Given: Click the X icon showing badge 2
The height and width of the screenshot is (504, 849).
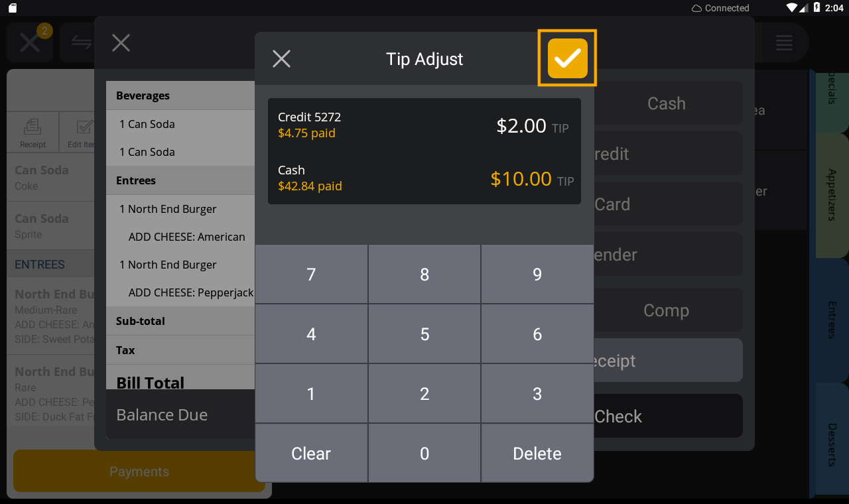Looking at the screenshot, I should [29, 42].
